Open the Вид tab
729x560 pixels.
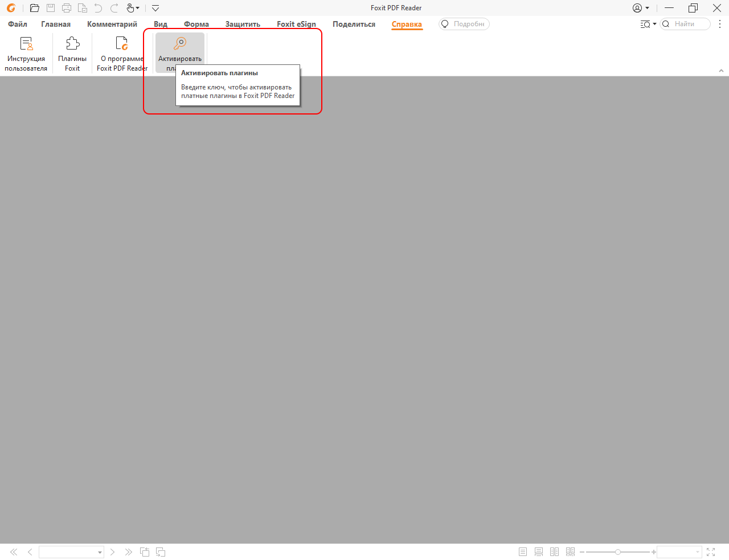tap(161, 24)
